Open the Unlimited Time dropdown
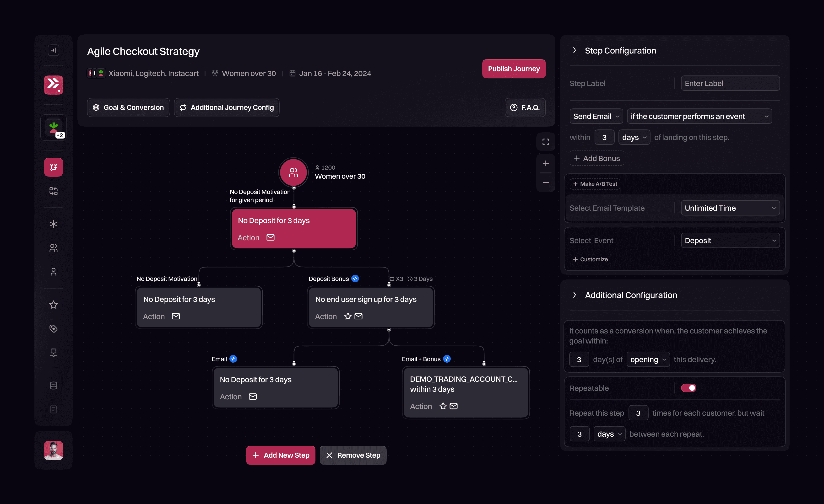This screenshot has height=504, width=824. [730, 208]
